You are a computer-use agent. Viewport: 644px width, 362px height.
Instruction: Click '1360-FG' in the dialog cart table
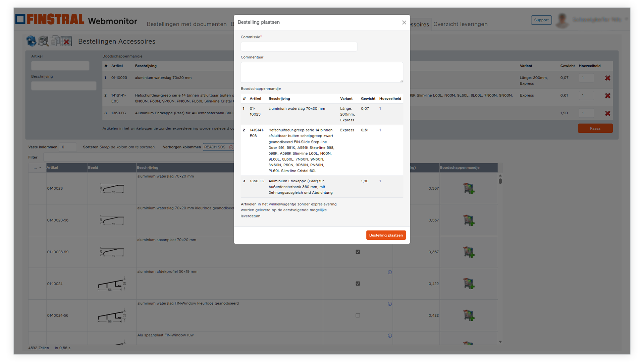click(257, 181)
